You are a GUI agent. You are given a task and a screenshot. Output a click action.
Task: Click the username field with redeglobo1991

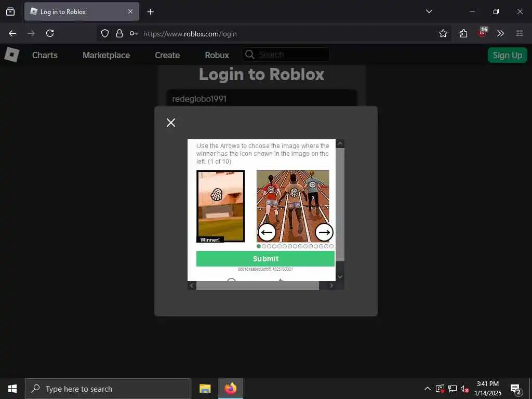(x=262, y=98)
